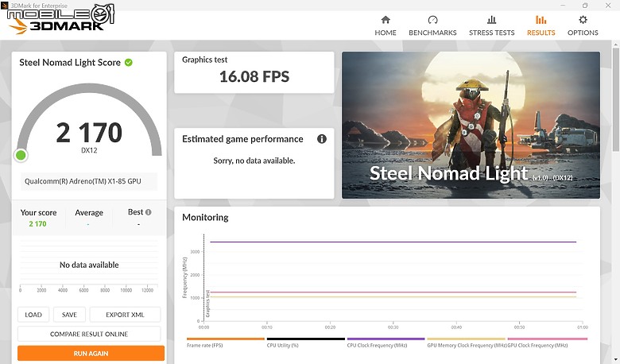Click the HOME menu label

[x=386, y=33]
